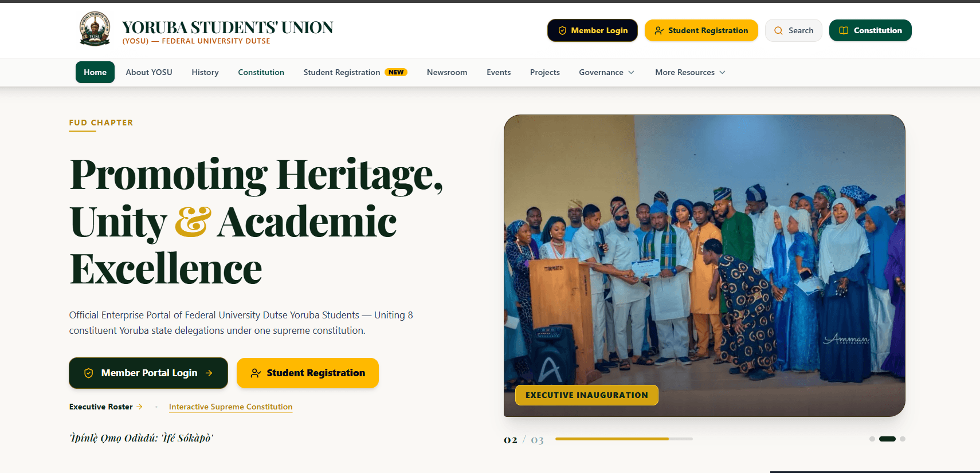Click the EXECUTIVE INAUGURATION caption badge
The width and height of the screenshot is (980, 473).
[x=587, y=395]
